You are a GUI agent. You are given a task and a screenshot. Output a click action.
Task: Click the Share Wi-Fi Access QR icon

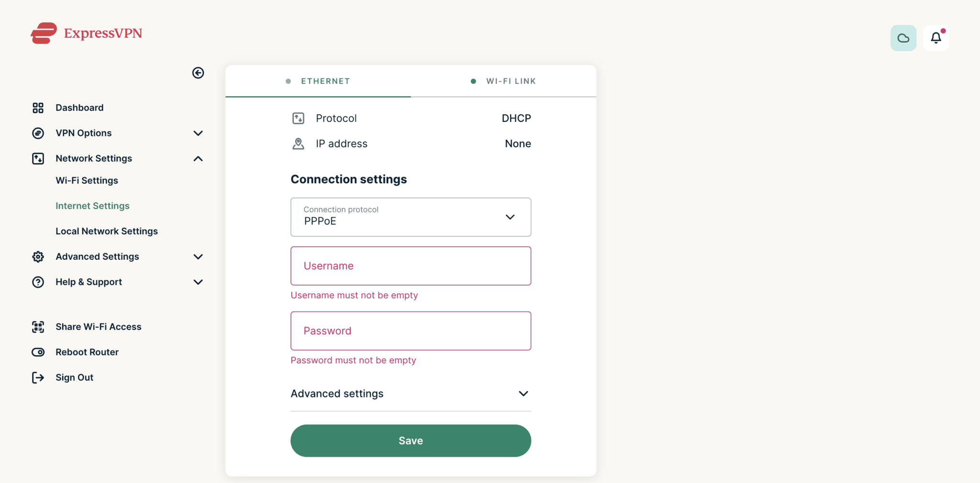pyautogui.click(x=38, y=327)
